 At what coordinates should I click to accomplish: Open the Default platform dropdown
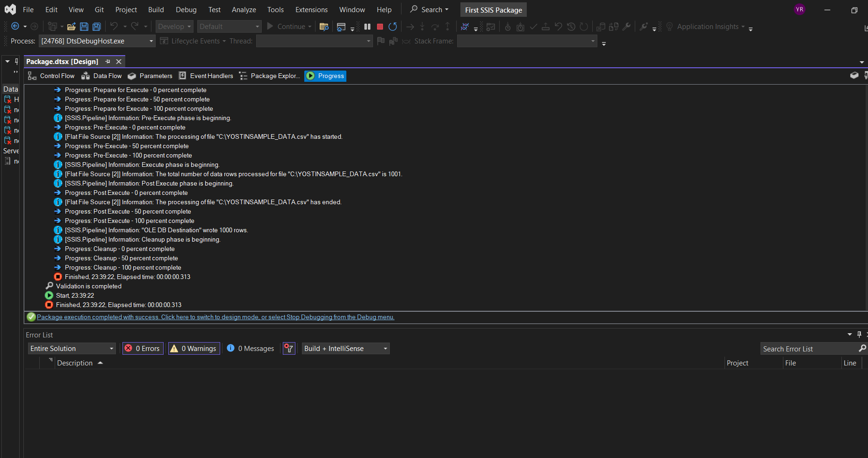click(229, 27)
